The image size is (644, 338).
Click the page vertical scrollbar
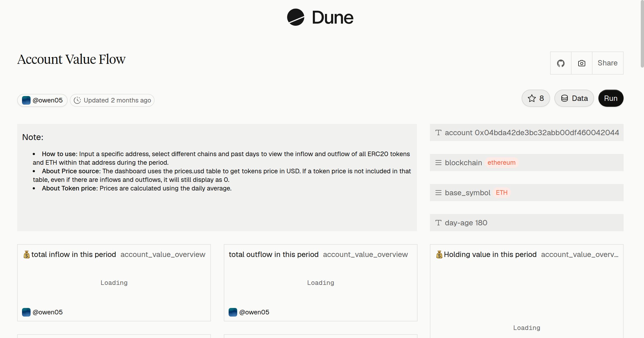642,34
